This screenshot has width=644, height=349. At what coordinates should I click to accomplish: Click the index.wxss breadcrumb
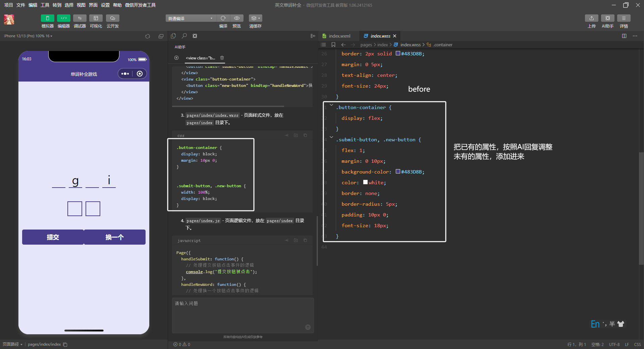pyautogui.click(x=410, y=45)
